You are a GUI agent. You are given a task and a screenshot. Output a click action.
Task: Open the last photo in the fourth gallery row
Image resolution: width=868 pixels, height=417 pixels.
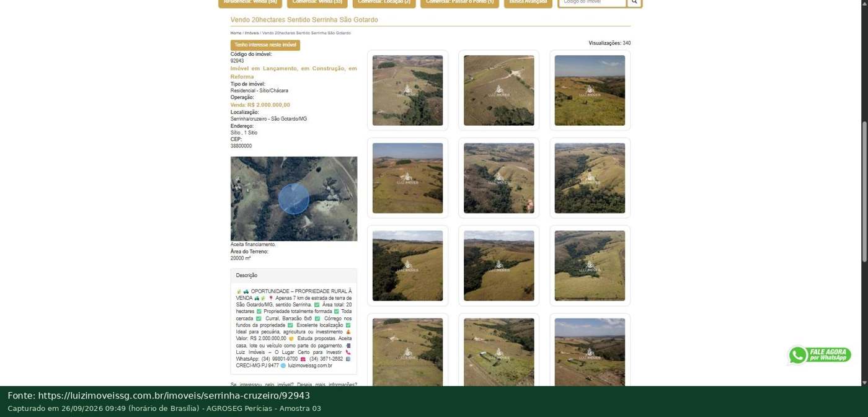(x=590, y=352)
